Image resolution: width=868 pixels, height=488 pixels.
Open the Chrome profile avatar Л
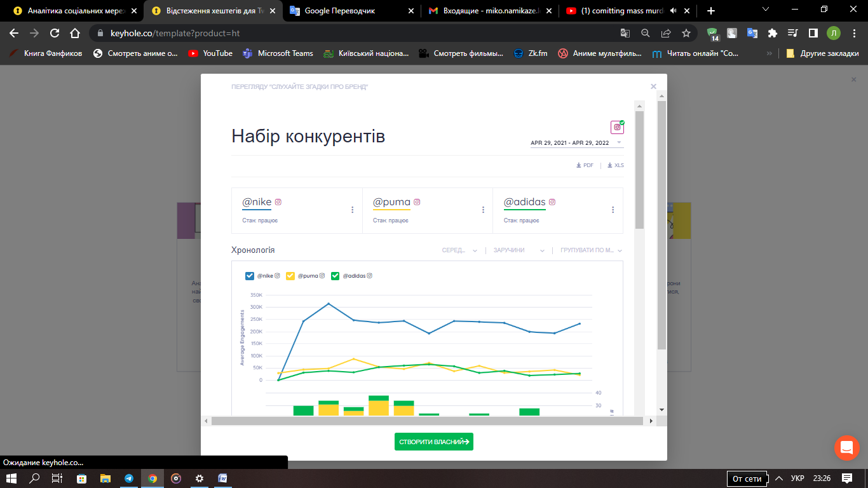pyautogui.click(x=833, y=33)
